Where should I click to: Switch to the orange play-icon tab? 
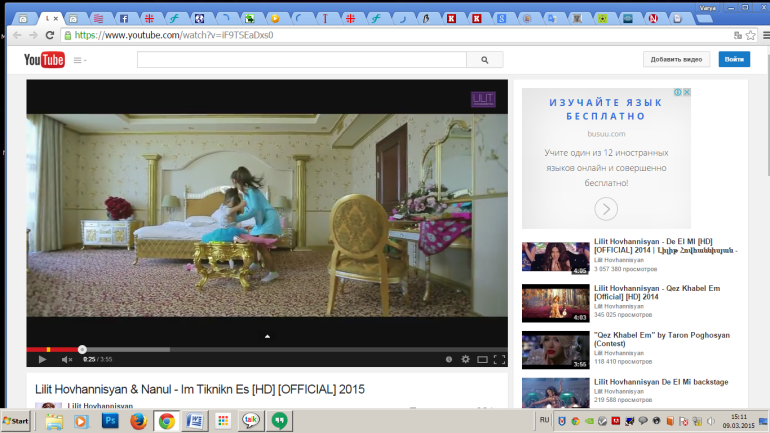point(275,19)
